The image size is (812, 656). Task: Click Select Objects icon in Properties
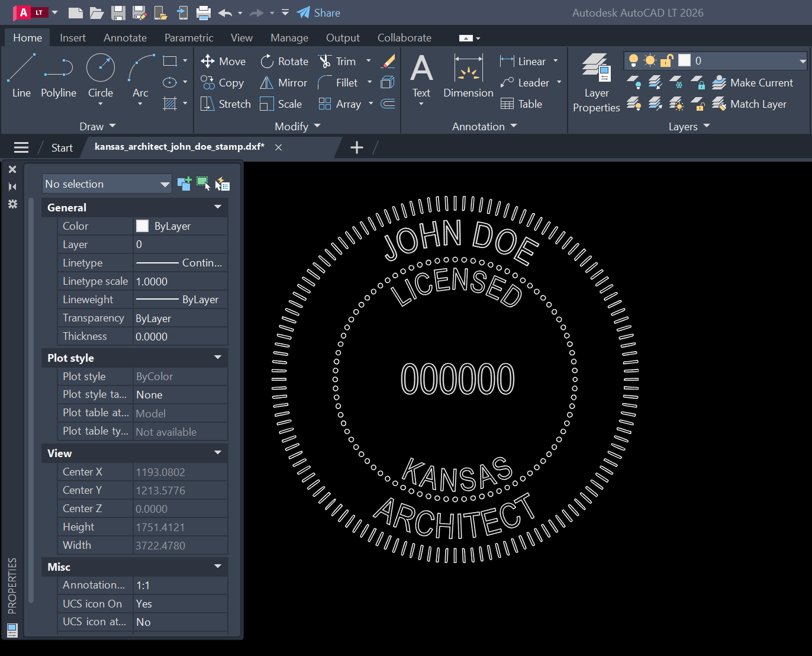tap(203, 184)
